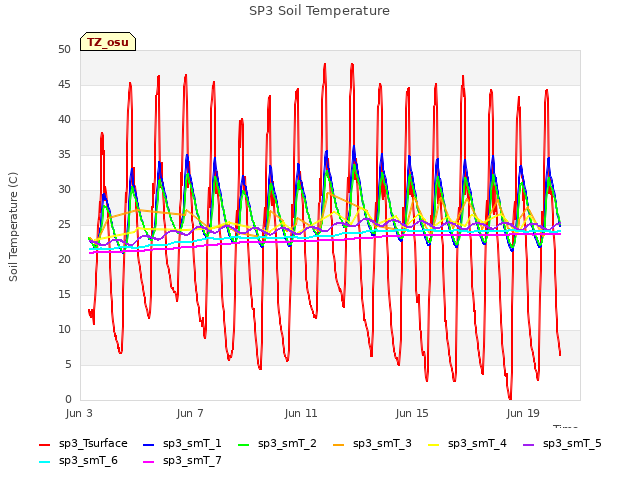Click the 5 y-axis tick label
Screen dimensions: 640x480
pyautogui.click(x=68, y=364)
